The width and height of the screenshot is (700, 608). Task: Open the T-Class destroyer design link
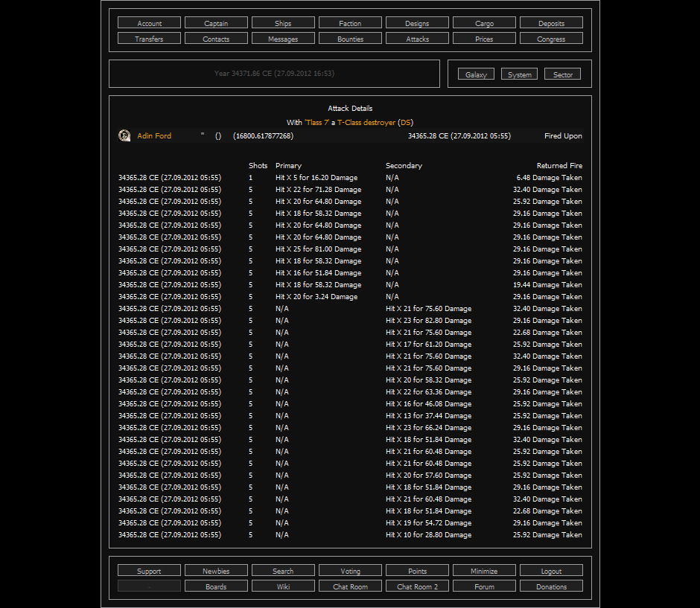click(366, 122)
